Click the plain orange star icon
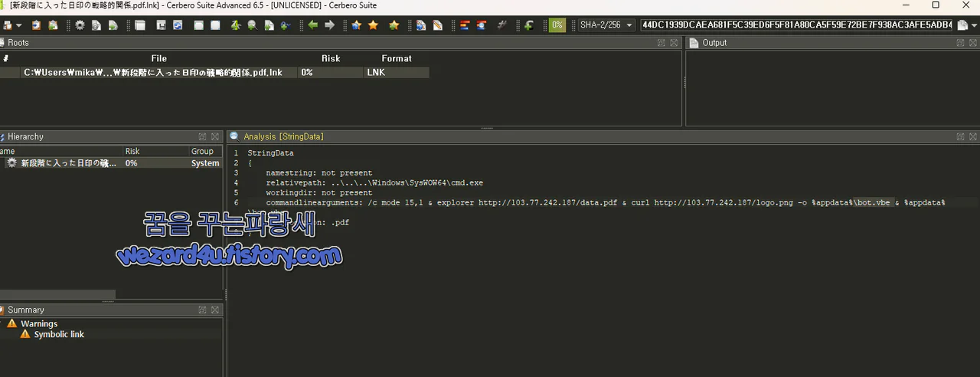This screenshot has height=377, width=980. point(373,25)
